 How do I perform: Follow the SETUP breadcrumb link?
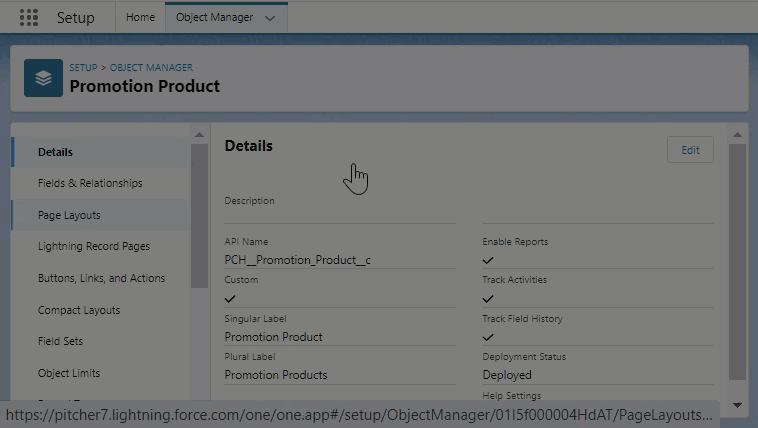83,67
